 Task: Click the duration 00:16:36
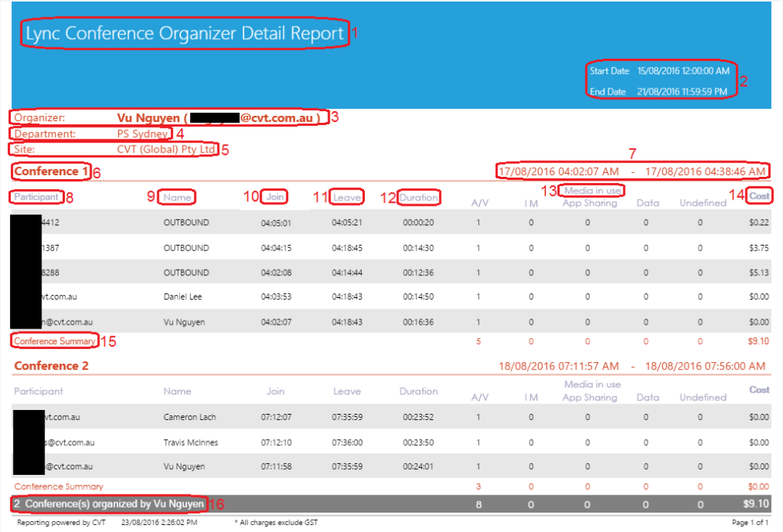click(418, 322)
